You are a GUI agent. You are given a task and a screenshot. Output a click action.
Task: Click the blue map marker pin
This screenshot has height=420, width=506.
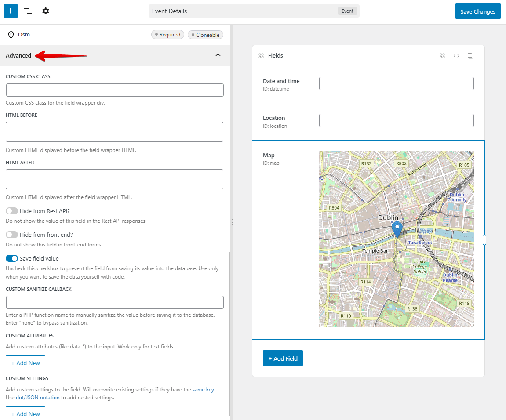click(x=397, y=229)
